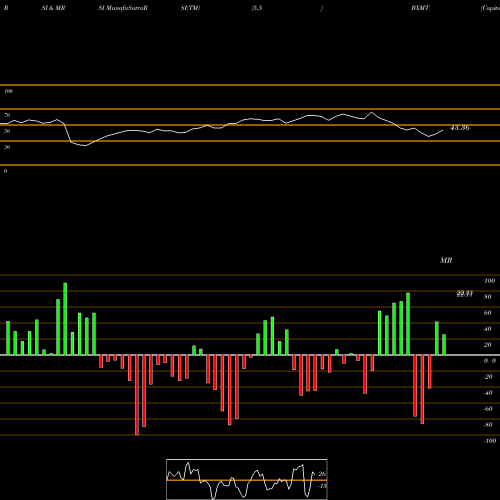Click the value 26 in mini chart
Screen dimensions: 500x500
[322, 474]
